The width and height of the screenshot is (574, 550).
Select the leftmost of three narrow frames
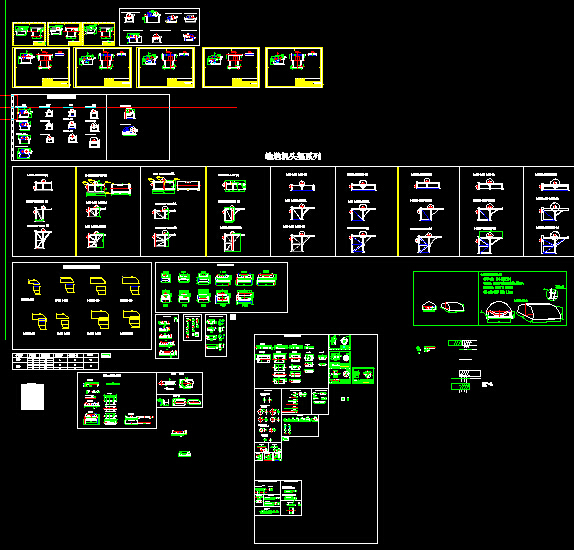coord(167,336)
